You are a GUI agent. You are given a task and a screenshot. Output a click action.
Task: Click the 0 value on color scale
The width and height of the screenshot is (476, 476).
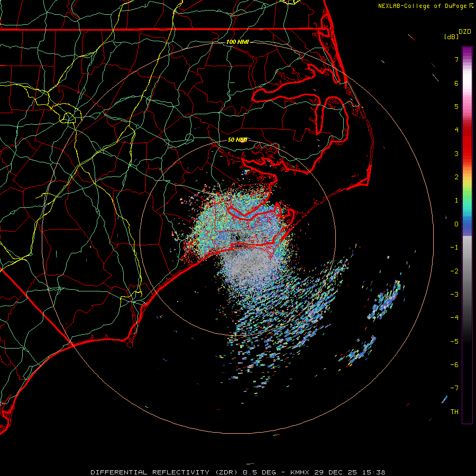[456, 224]
